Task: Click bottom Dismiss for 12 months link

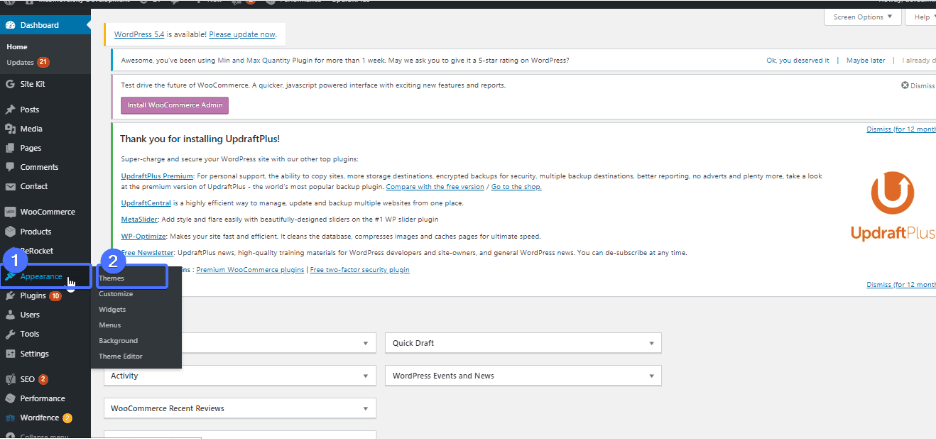Action: pos(901,285)
